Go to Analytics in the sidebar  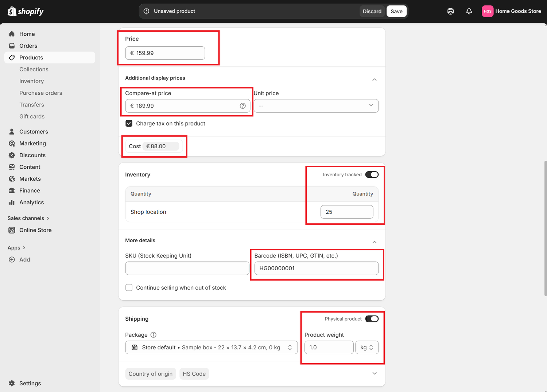tap(31, 202)
